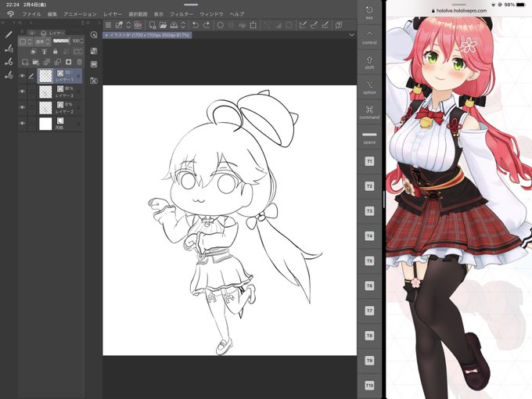The image size is (532, 399).
Task: Click the Clip Studio quick share icon
Action: click(x=119, y=25)
